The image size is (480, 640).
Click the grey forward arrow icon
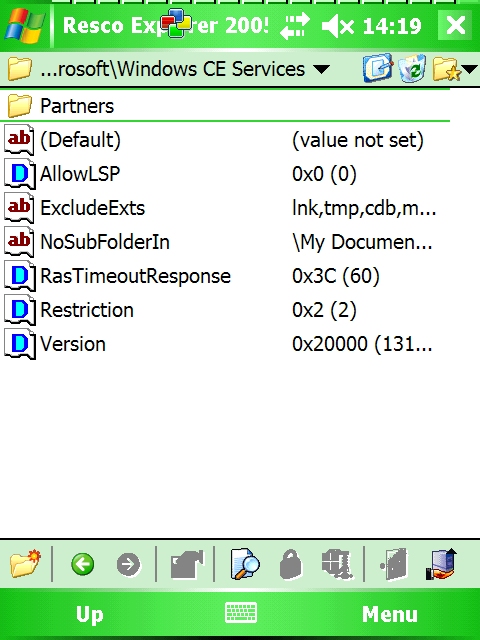(x=128, y=565)
